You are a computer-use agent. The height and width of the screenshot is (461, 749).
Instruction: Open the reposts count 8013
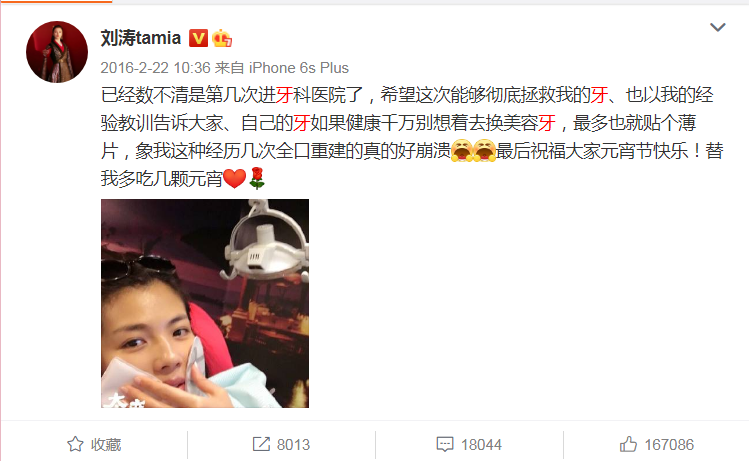pyautogui.click(x=293, y=445)
